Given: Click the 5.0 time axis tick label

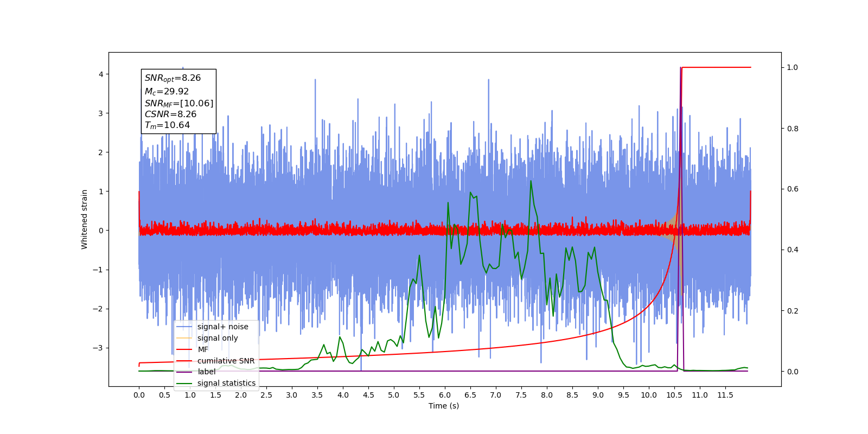Looking at the screenshot, I should (394, 395).
